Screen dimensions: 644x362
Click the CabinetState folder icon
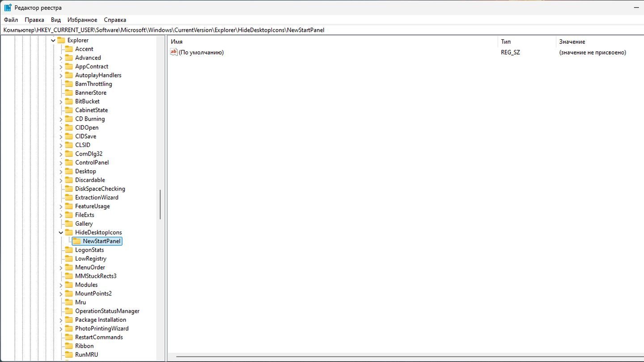point(68,110)
